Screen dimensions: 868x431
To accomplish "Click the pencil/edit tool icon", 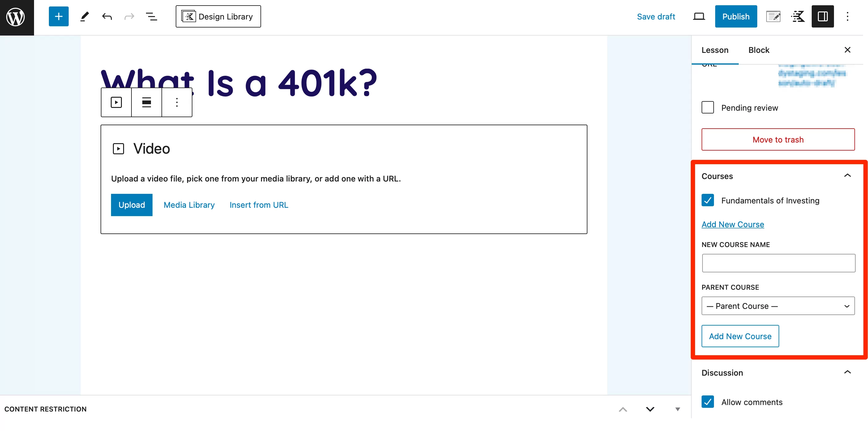I will tap(84, 16).
